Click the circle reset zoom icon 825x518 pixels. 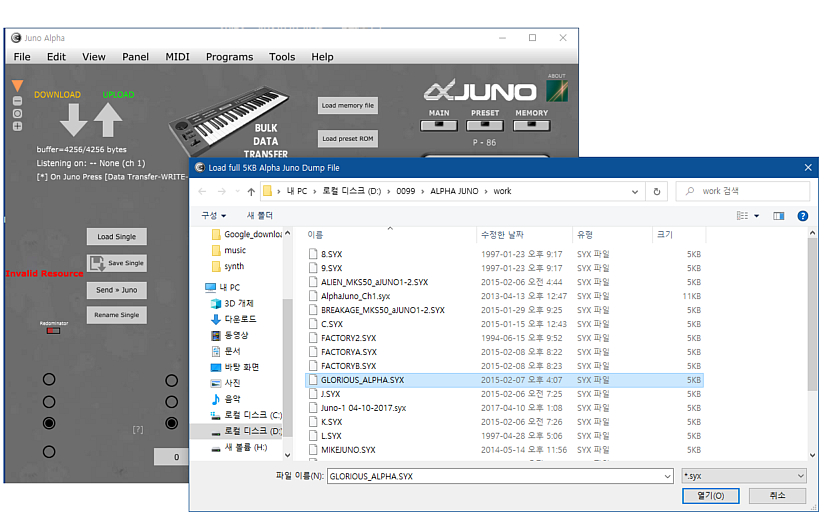point(17,114)
